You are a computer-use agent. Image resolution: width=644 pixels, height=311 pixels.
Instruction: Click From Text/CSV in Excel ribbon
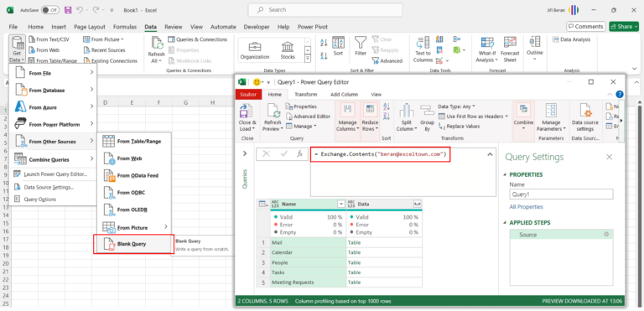click(x=49, y=39)
